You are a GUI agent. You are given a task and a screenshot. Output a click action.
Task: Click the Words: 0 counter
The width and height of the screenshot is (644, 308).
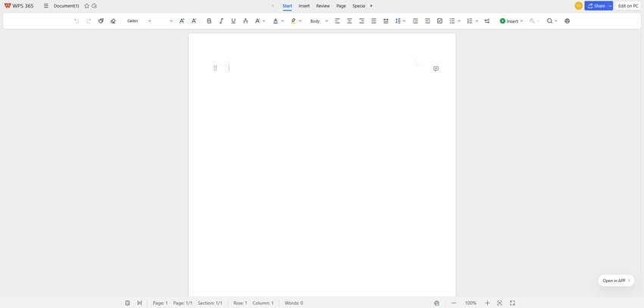click(x=294, y=303)
